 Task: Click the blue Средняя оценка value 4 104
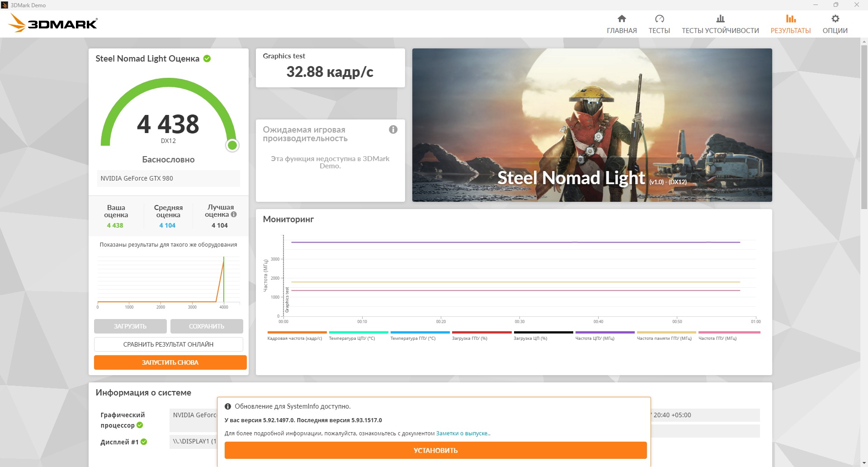coord(167,225)
